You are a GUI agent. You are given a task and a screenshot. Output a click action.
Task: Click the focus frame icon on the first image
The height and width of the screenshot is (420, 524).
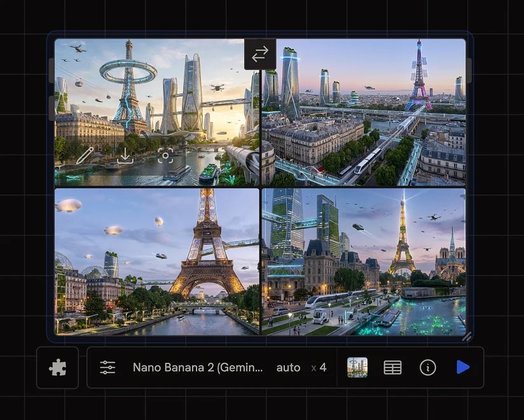pos(165,156)
